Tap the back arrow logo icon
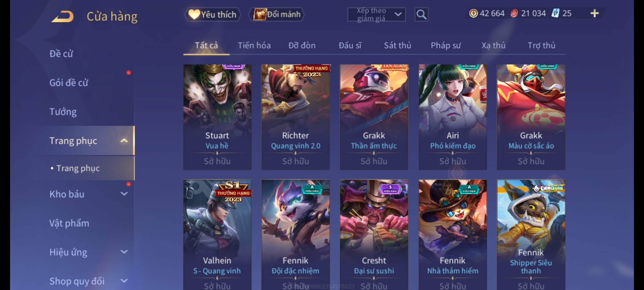This screenshot has width=644, height=290. pos(63,17)
